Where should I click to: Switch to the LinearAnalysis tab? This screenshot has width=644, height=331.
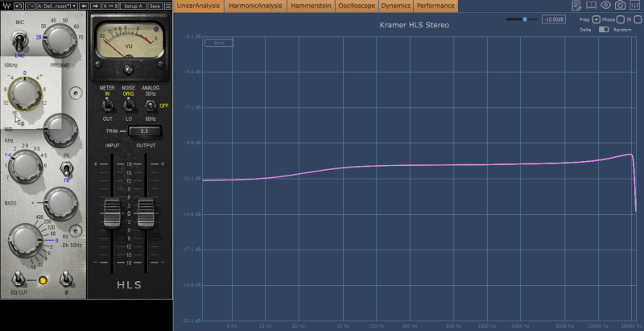(199, 6)
